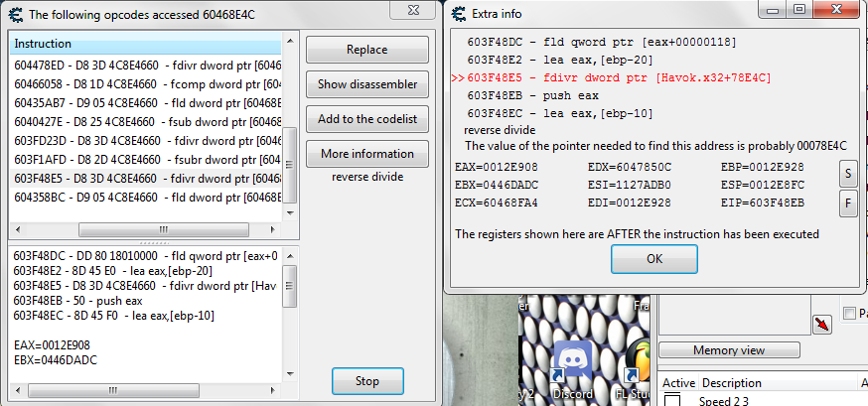Stop the opcode monitoring

tap(367, 381)
